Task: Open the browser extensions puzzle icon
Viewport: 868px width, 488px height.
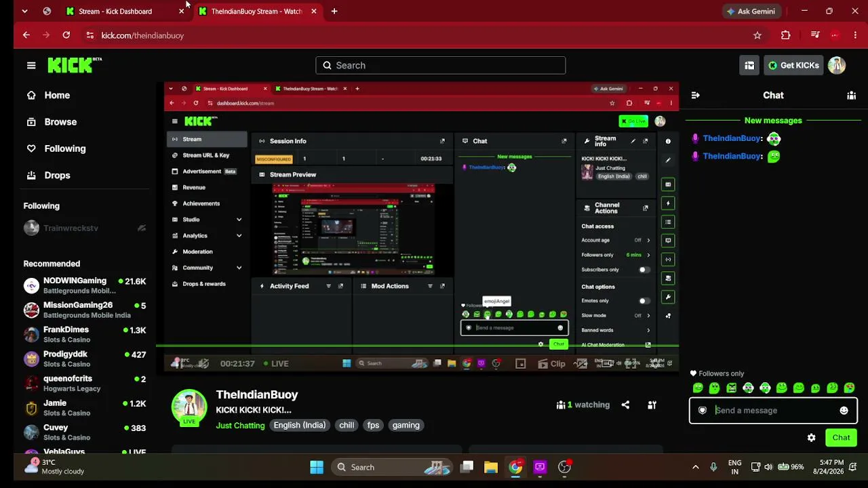Action: point(786,35)
